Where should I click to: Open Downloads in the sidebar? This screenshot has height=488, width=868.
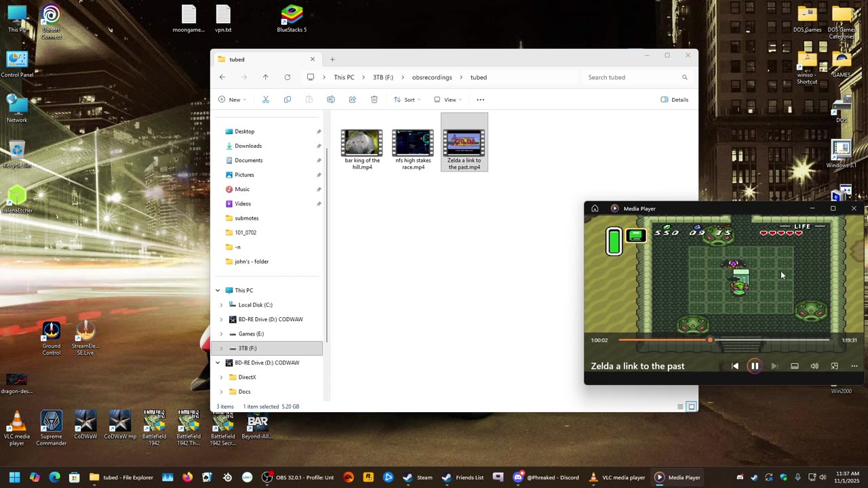click(x=248, y=146)
